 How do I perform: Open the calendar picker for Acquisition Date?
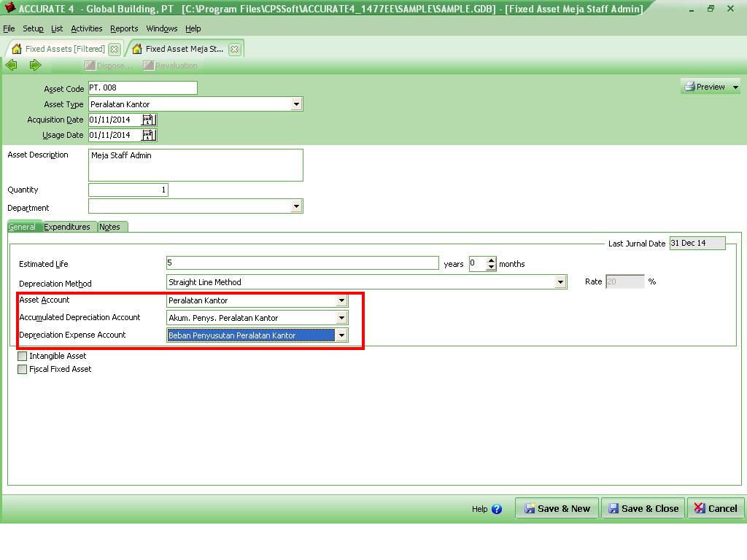pyautogui.click(x=149, y=119)
